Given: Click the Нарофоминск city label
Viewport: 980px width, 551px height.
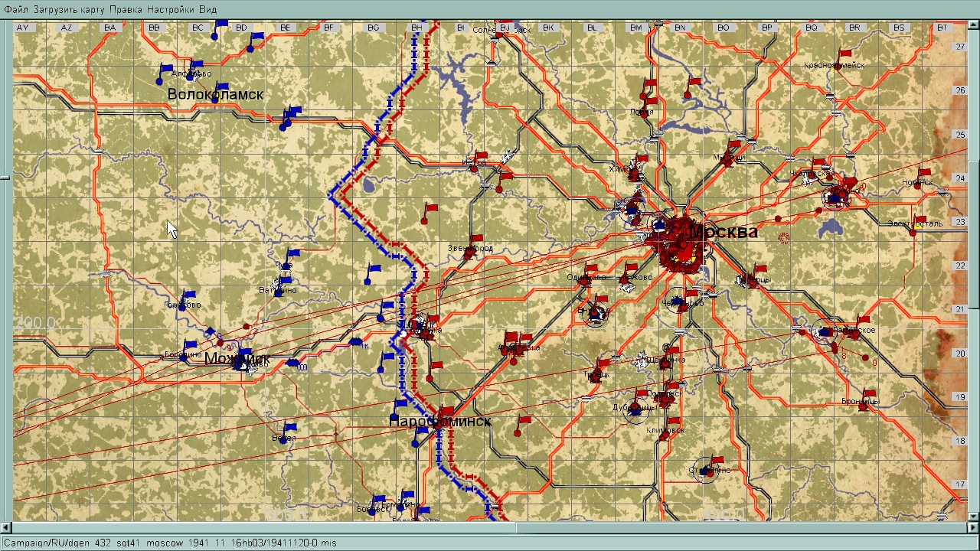Looking at the screenshot, I should point(440,422).
